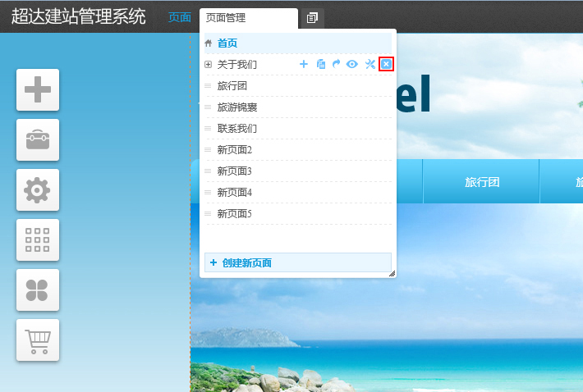Select the 首页 page
583x392 pixels.
click(x=298, y=43)
